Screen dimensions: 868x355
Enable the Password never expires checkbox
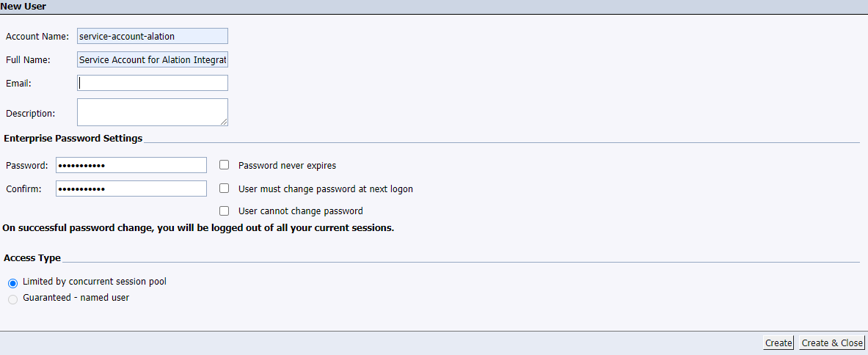225,165
